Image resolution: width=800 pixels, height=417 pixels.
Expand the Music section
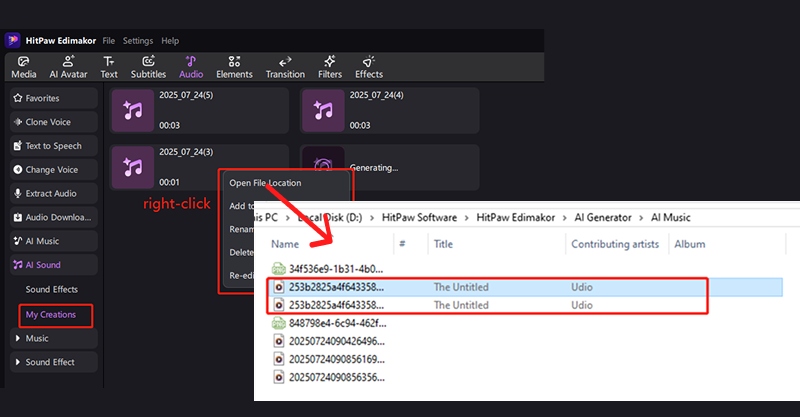click(x=54, y=338)
